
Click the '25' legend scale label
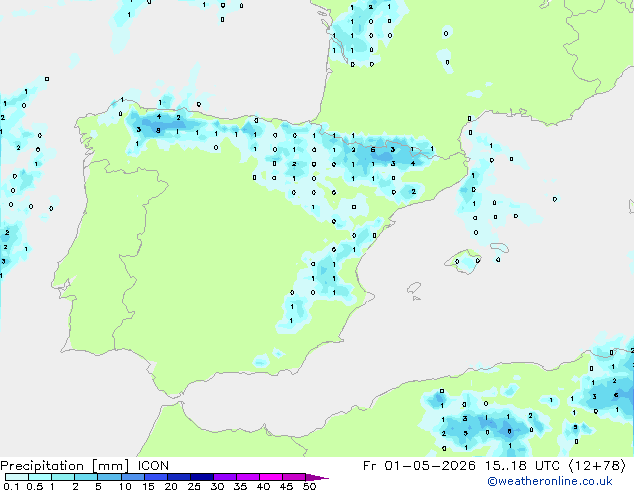click(x=194, y=486)
